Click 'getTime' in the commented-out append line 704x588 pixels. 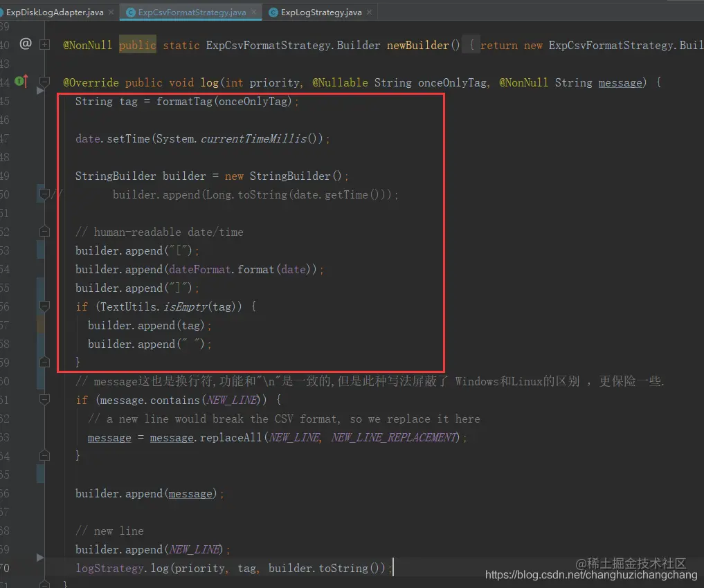[x=346, y=194]
